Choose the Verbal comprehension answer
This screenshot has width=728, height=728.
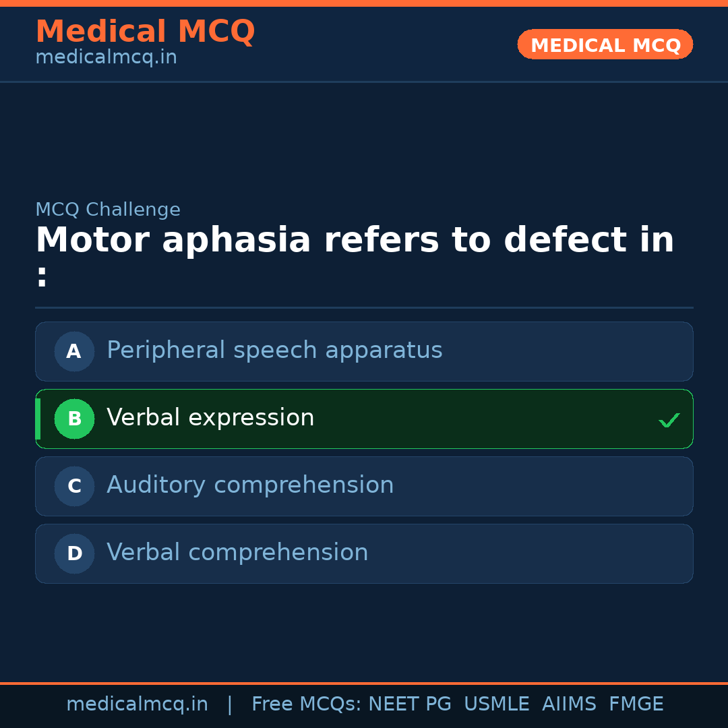(237, 553)
